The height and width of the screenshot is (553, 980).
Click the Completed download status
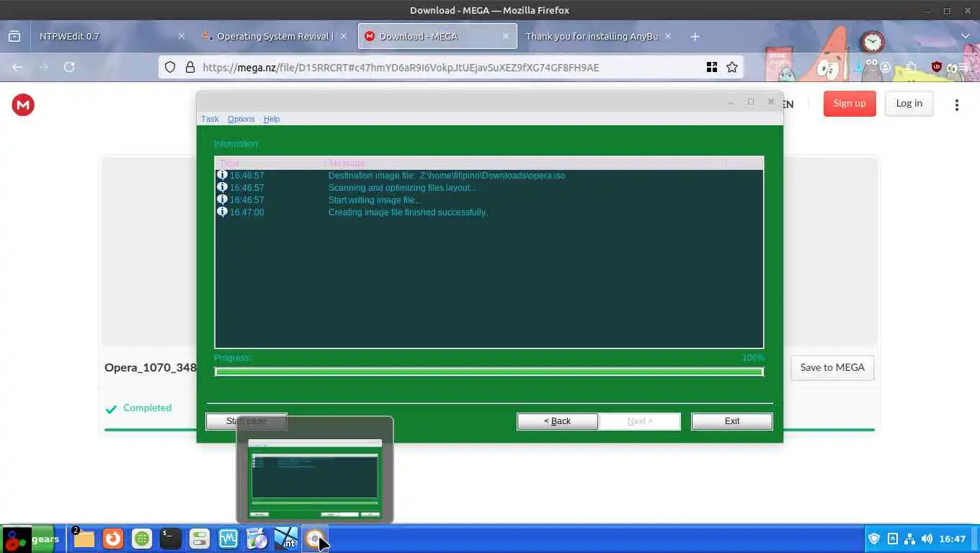138,408
